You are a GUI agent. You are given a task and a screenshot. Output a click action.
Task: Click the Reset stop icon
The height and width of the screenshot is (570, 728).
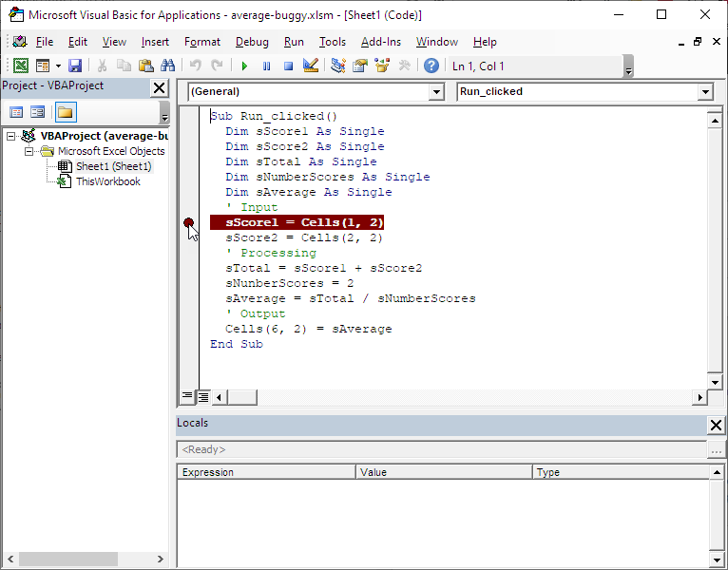[x=288, y=66]
